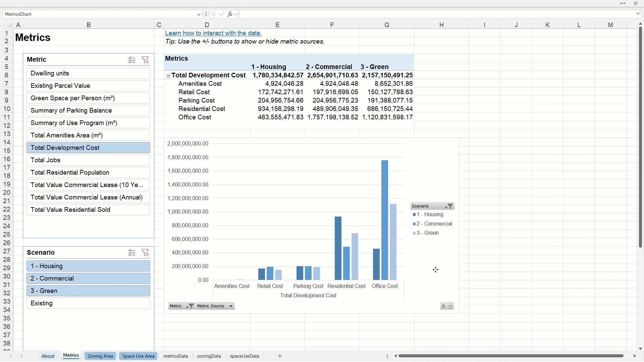Open the chart Scenario legend filter dropdown

pos(450,206)
